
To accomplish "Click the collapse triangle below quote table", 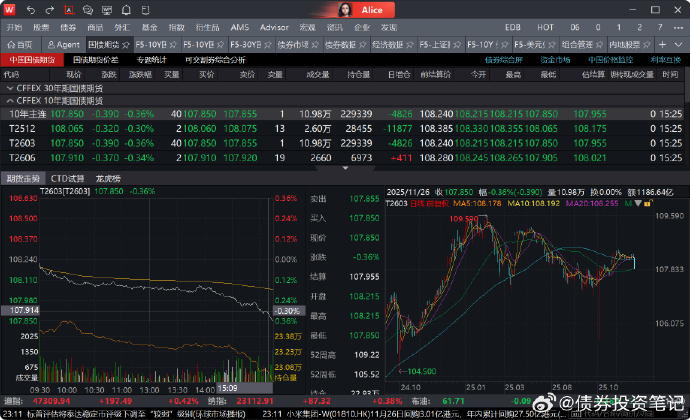I will pos(345,168).
